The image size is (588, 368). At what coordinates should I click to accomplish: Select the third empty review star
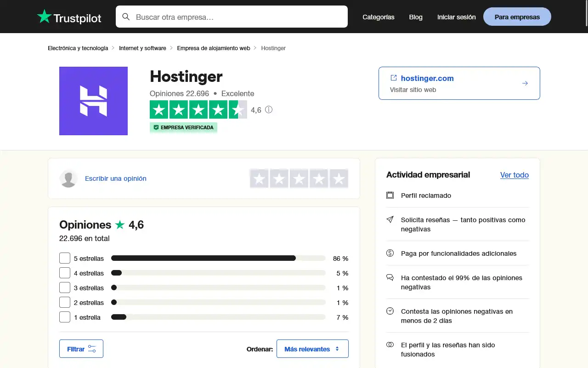(x=299, y=178)
